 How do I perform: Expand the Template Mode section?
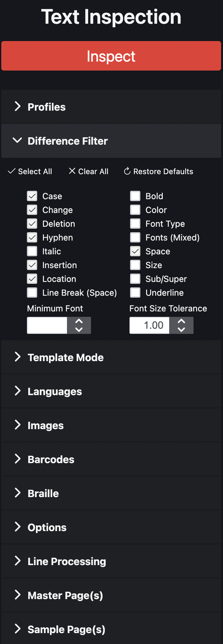pyautogui.click(x=65, y=357)
